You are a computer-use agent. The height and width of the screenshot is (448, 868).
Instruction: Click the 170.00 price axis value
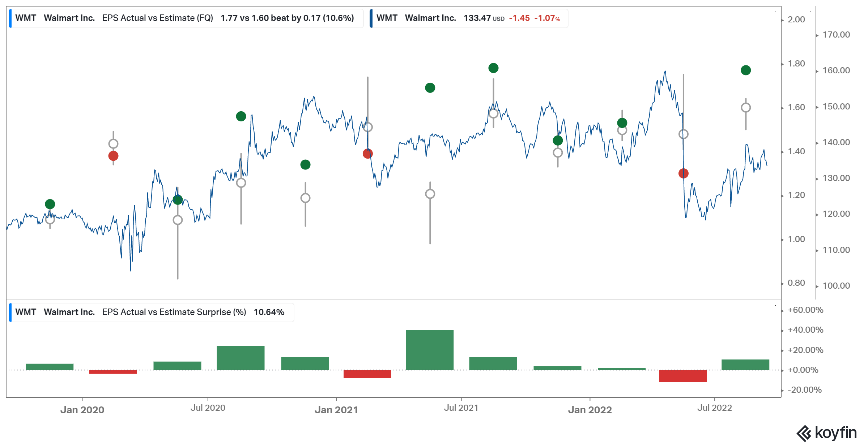pyautogui.click(x=836, y=35)
